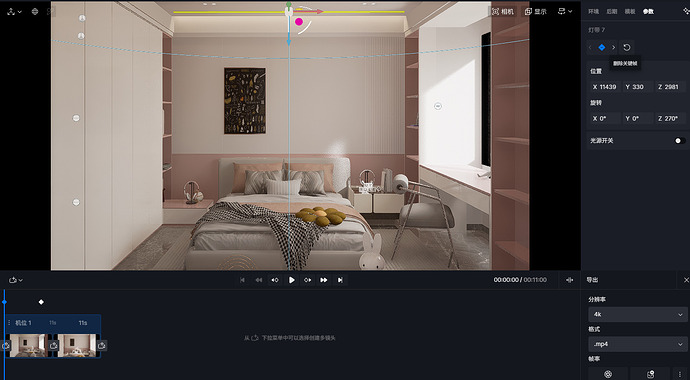The width and height of the screenshot is (690, 380).
Task: Select the magenta light marker in viewport
Action: click(299, 21)
